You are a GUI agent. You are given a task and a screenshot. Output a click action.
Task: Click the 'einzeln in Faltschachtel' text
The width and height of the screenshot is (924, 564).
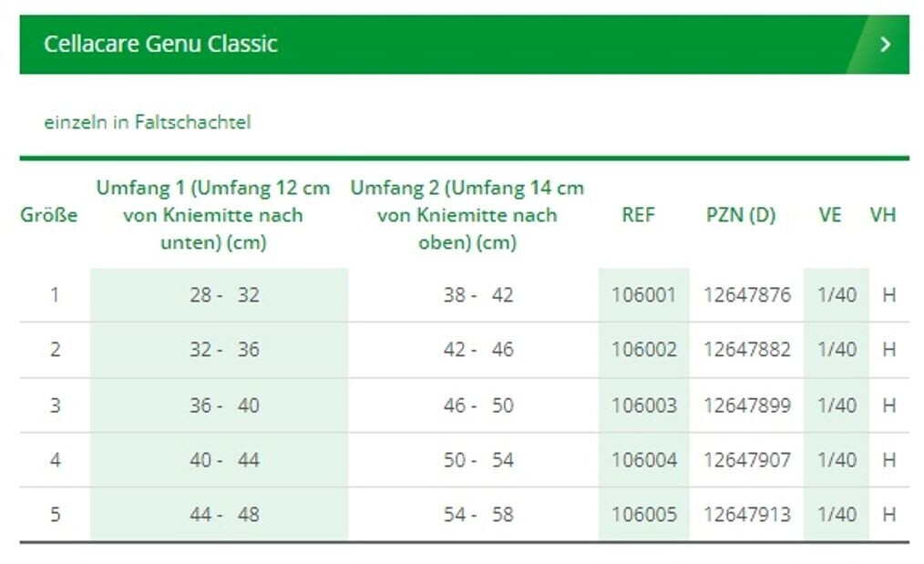click(147, 122)
